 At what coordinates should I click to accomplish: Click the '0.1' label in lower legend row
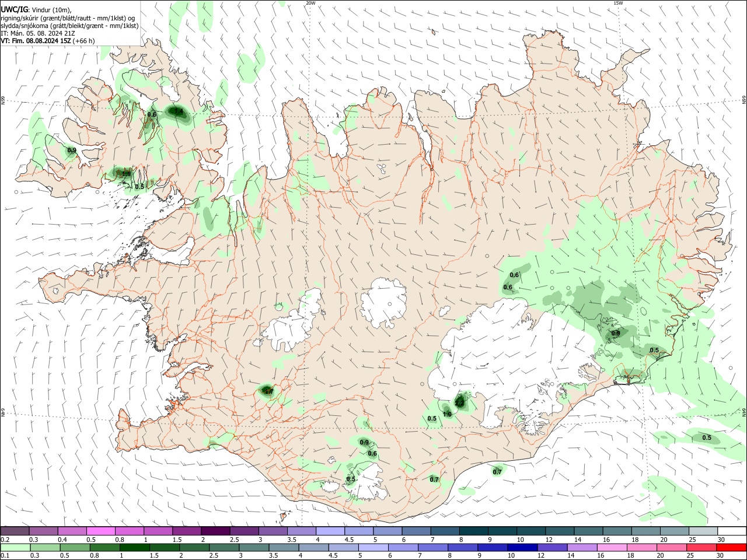[x=5, y=556]
